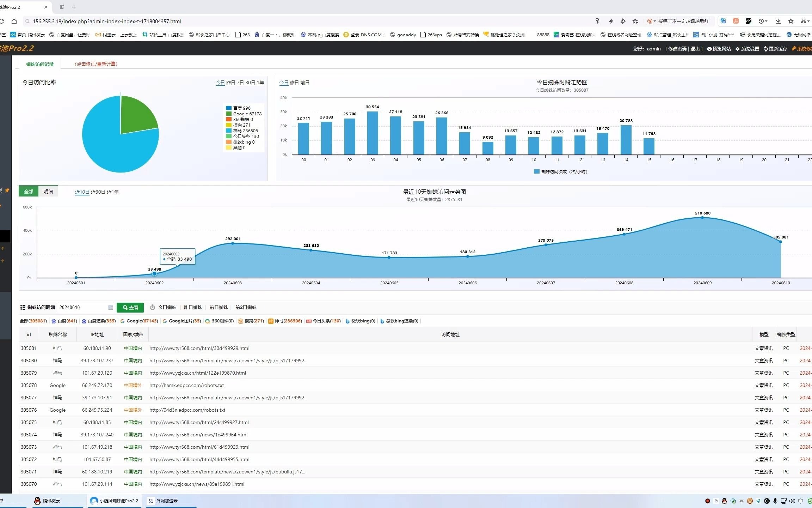
Task: Filter by 今日头条(130) spider
Action: coord(324,321)
